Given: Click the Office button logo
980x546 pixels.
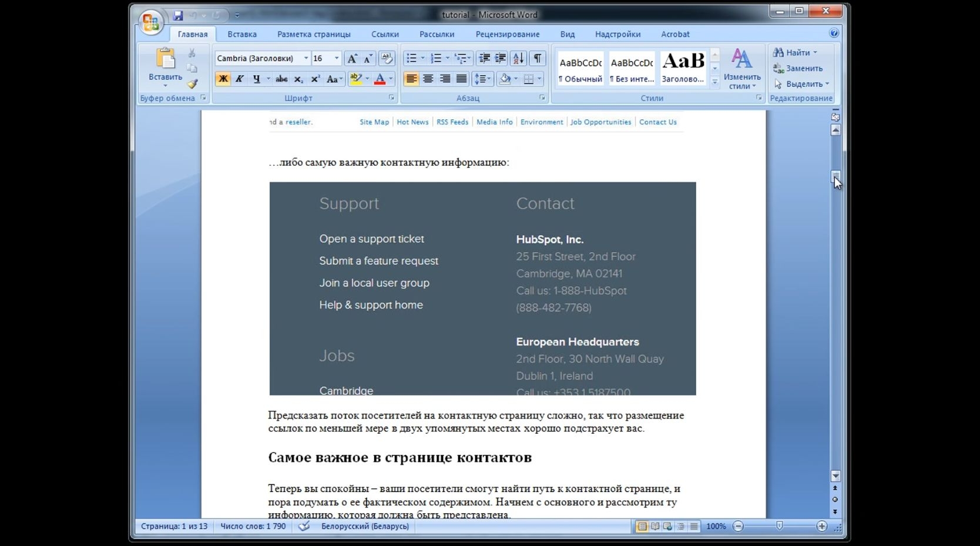Looking at the screenshot, I should pos(150,22).
